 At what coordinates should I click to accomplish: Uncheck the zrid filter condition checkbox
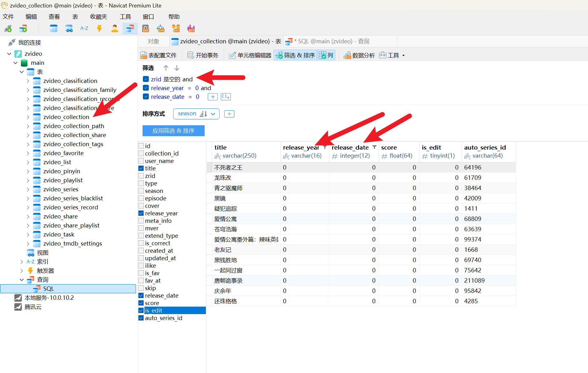(146, 79)
